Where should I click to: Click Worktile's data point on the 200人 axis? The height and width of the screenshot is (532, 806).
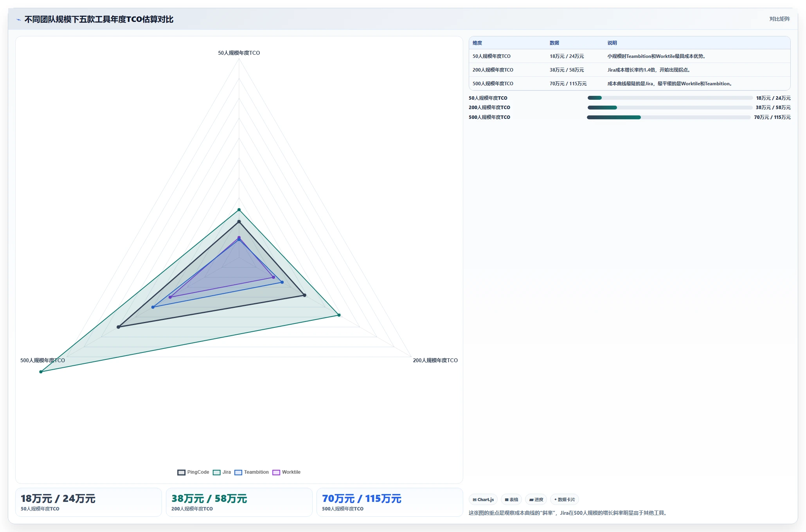[x=273, y=277]
